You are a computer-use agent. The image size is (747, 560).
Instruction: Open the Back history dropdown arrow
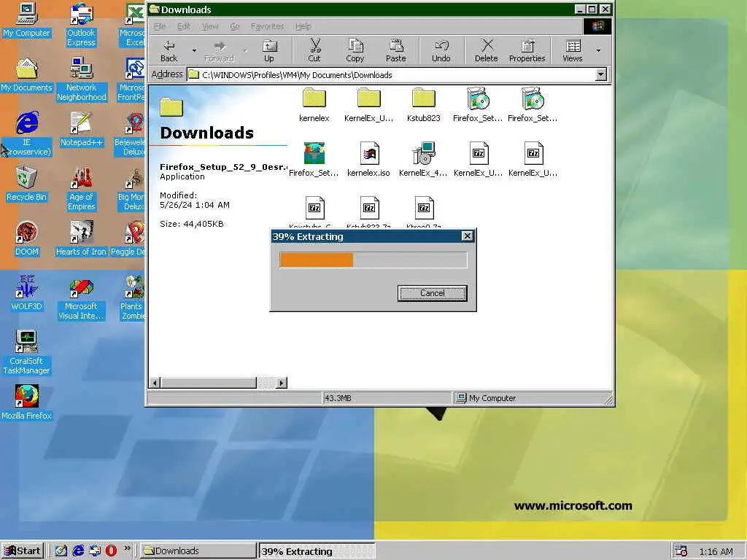pyautogui.click(x=194, y=50)
